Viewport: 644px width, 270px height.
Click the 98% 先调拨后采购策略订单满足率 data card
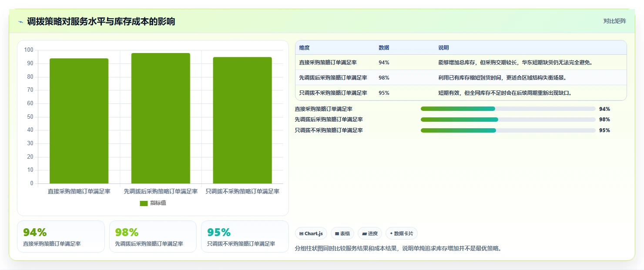point(153,237)
